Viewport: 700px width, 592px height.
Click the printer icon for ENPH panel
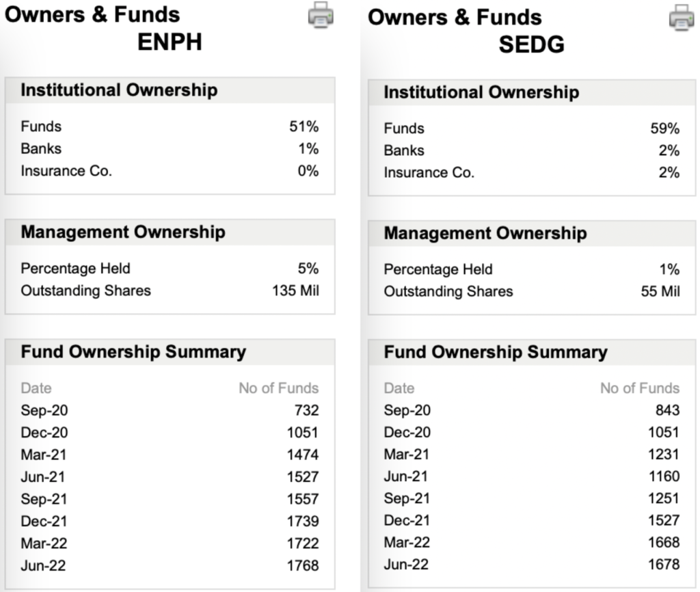[x=321, y=15]
